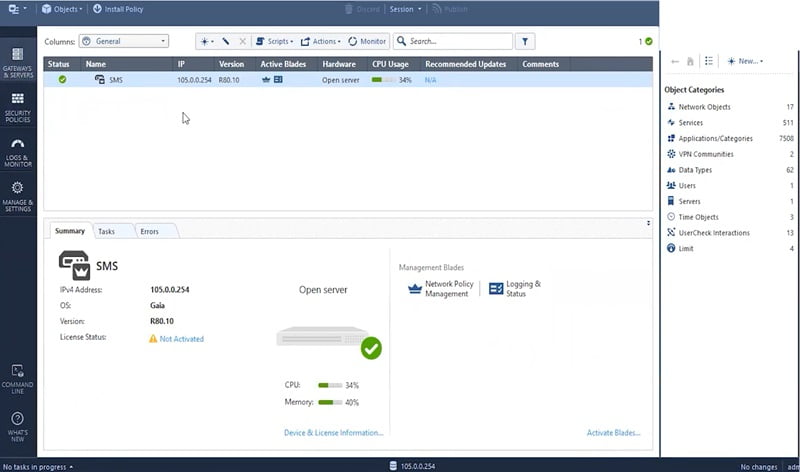Click the delete X icon
The height and width of the screenshot is (472, 800).
point(242,41)
